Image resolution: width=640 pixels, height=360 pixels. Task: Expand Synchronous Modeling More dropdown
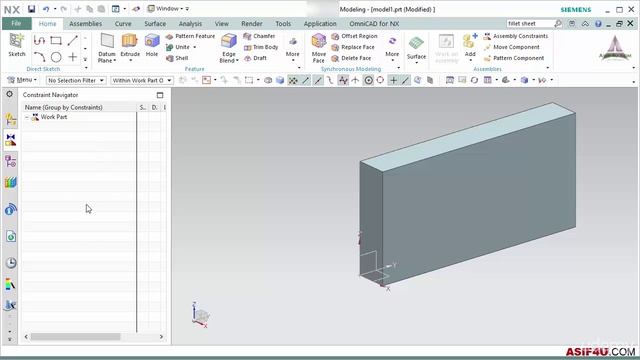coord(392,48)
